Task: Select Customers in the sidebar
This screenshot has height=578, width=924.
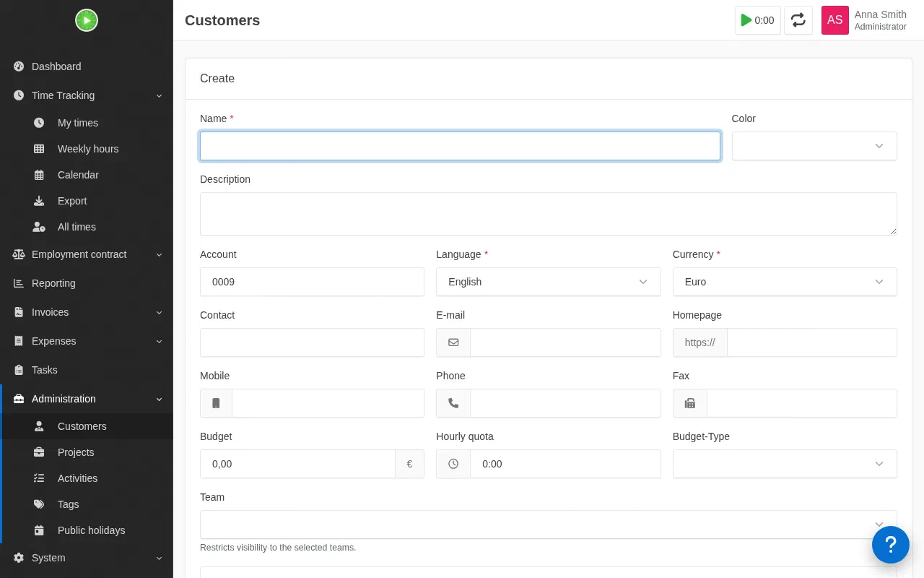Action: (x=87, y=426)
